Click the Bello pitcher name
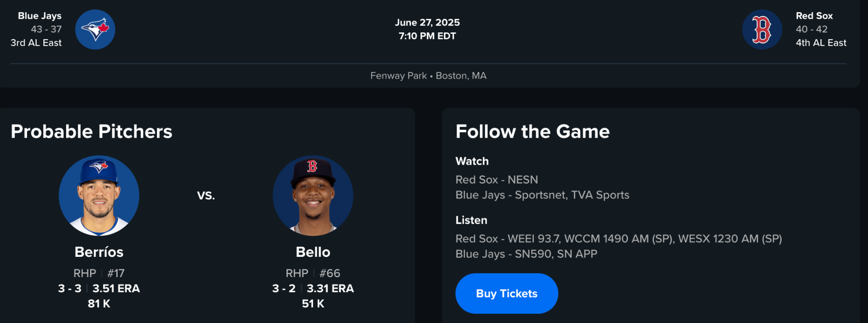This screenshot has height=323, width=868. [313, 252]
